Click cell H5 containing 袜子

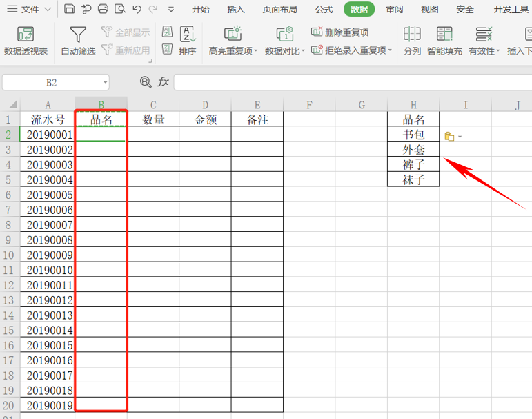[x=413, y=179]
